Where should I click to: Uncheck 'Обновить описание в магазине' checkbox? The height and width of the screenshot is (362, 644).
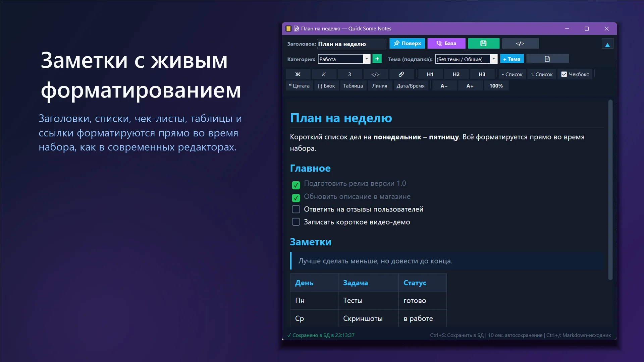(296, 197)
